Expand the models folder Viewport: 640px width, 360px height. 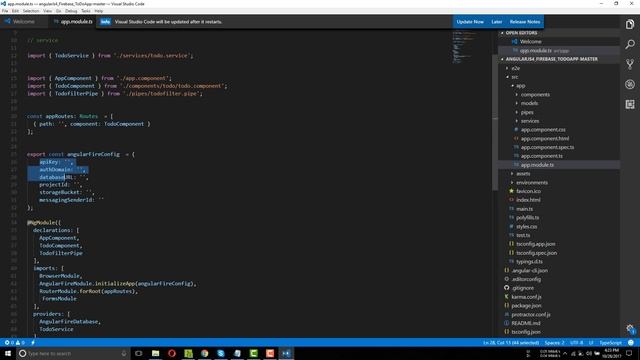[x=529, y=103]
